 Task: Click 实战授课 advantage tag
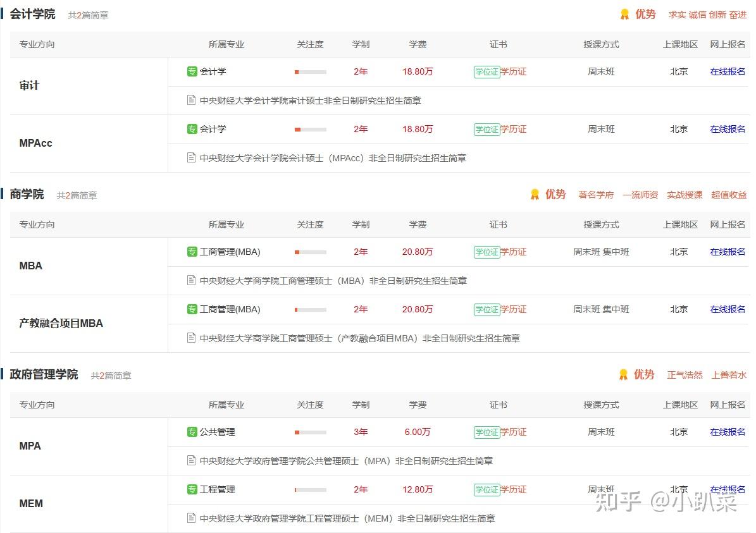(685, 195)
